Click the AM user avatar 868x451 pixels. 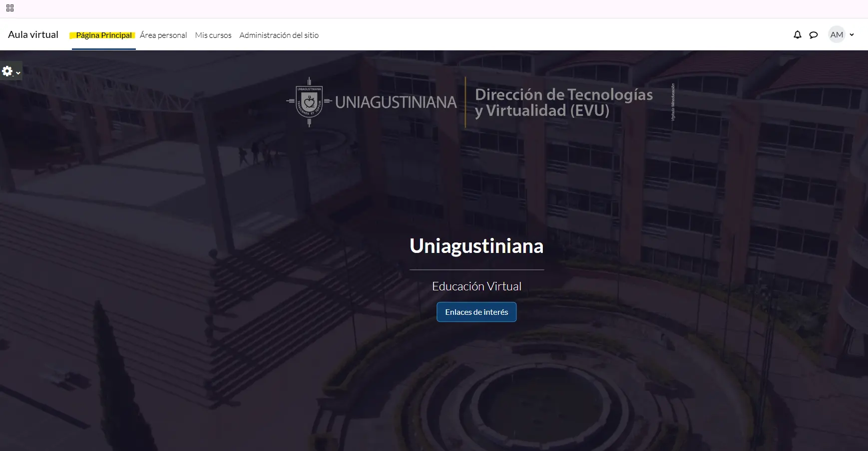tap(837, 34)
